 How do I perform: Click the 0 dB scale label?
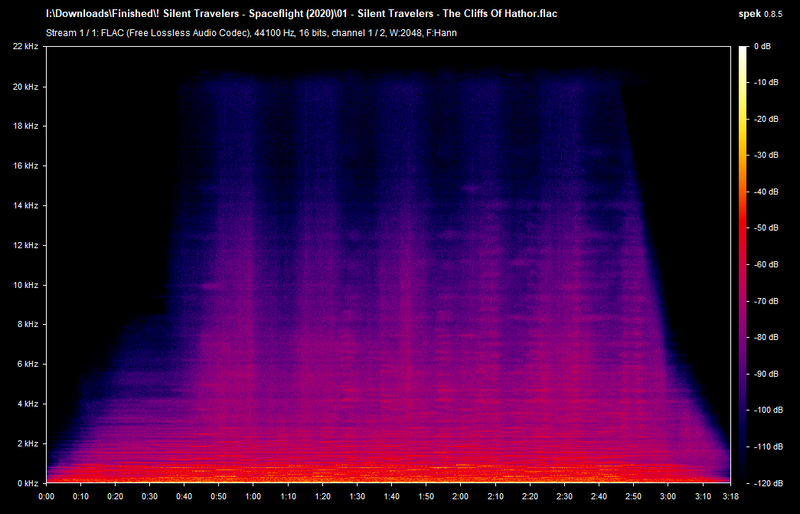coord(762,46)
